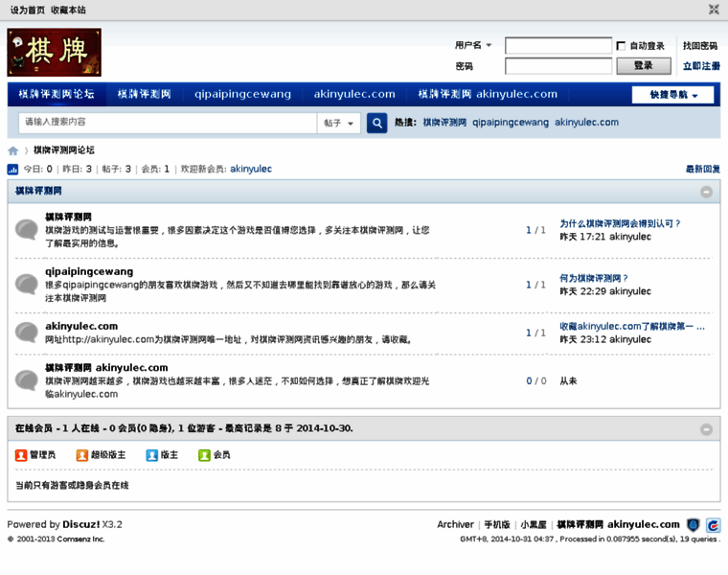This screenshot has width=728, height=575.
Task: Open new member akinyulec profile link
Action: tap(251, 169)
